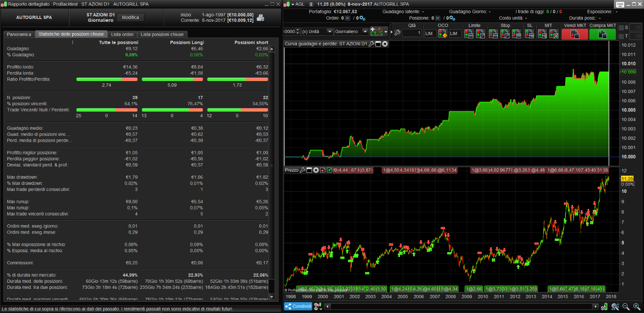The height and width of the screenshot is (313, 644).
Task: Open the on-screen keyboard icon
Action: click(x=620, y=4)
